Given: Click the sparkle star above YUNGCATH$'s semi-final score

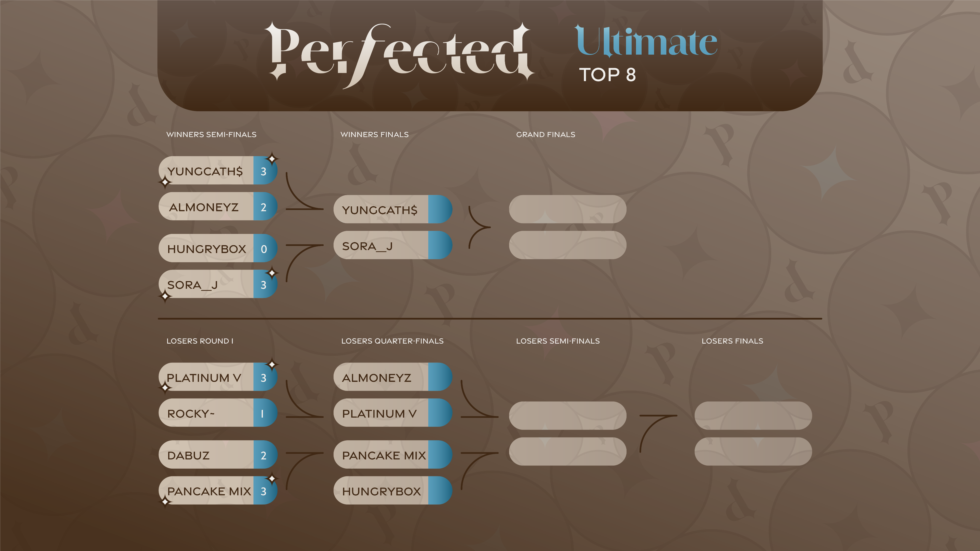Looking at the screenshot, I should (x=272, y=159).
